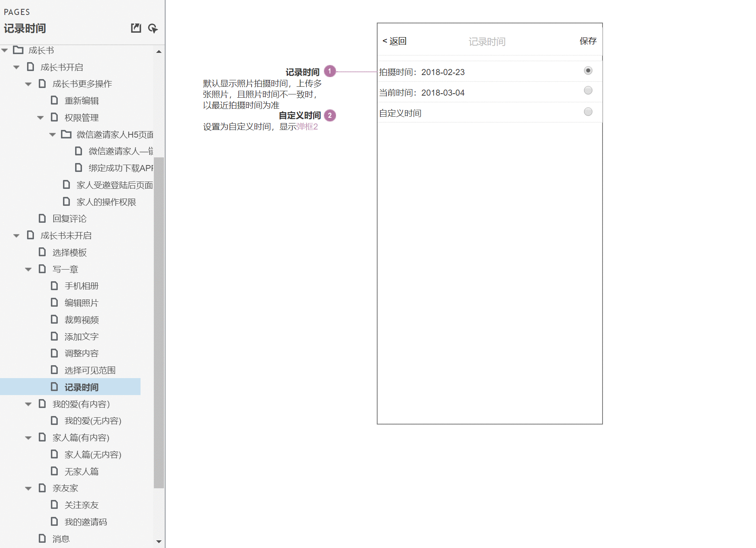Click the scroll up arrow of page tree
756x548 pixels.
[x=159, y=51]
